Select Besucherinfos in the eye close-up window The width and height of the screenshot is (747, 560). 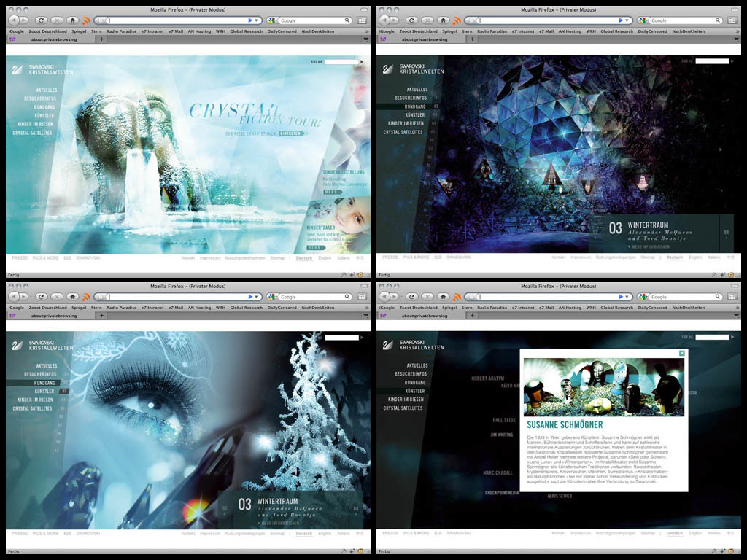tap(40, 374)
